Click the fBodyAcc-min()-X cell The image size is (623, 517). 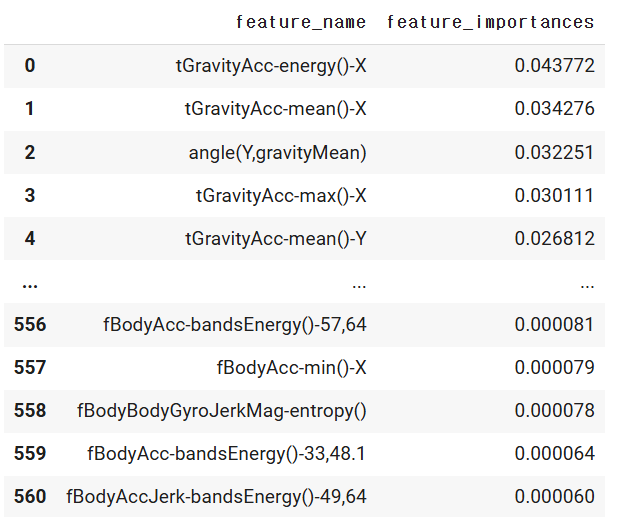[x=291, y=367]
